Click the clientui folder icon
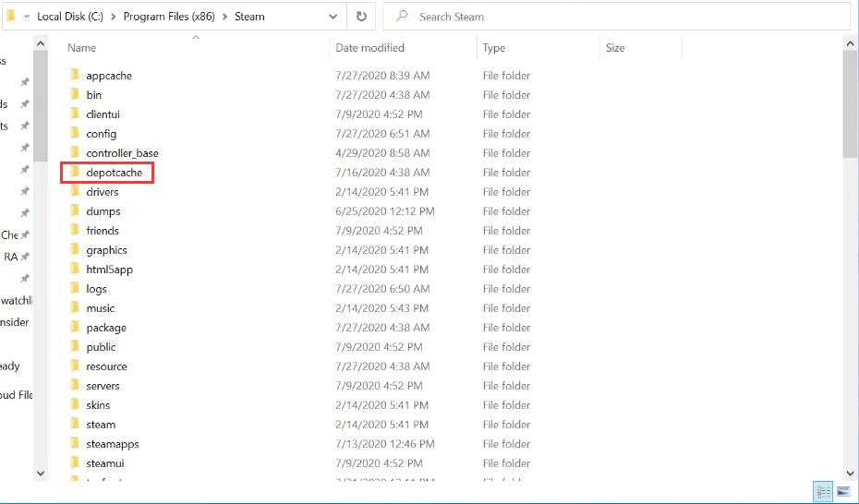The height and width of the screenshot is (504, 859). [x=75, y=114]
